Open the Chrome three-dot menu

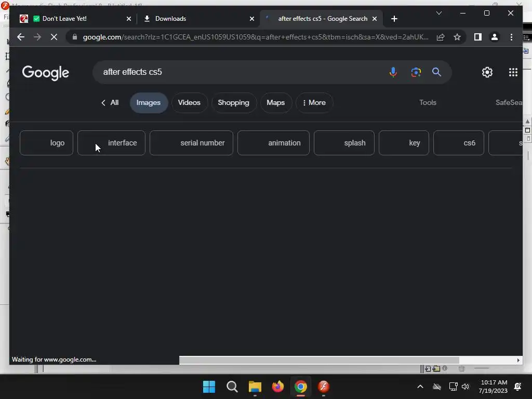[511, 37]
